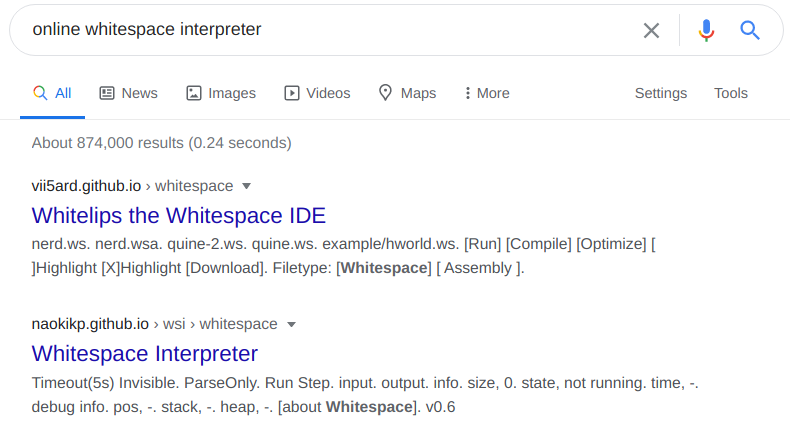Submit search with blue magnifier icon
The height and width of the screenshot is (436, 790).
coord(750,30)
